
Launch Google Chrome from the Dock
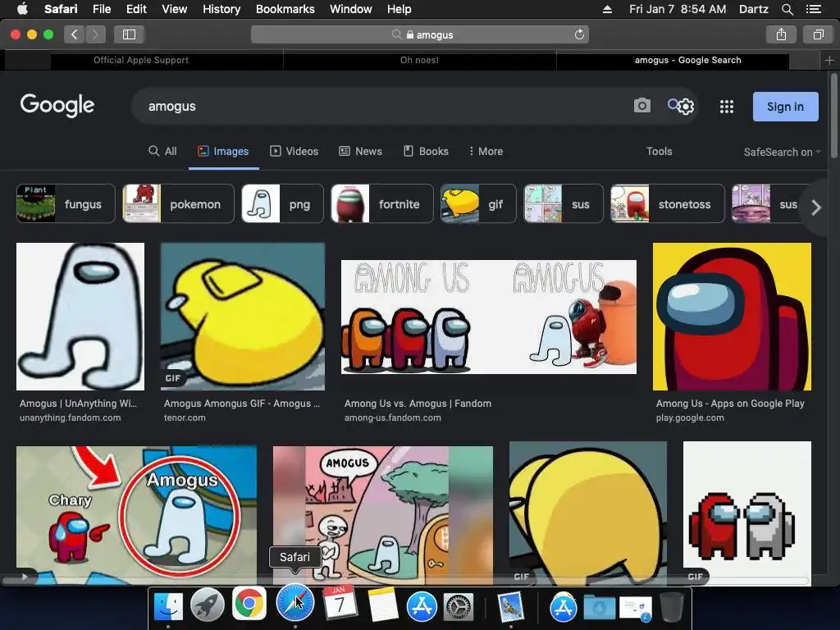coord(249,604)
